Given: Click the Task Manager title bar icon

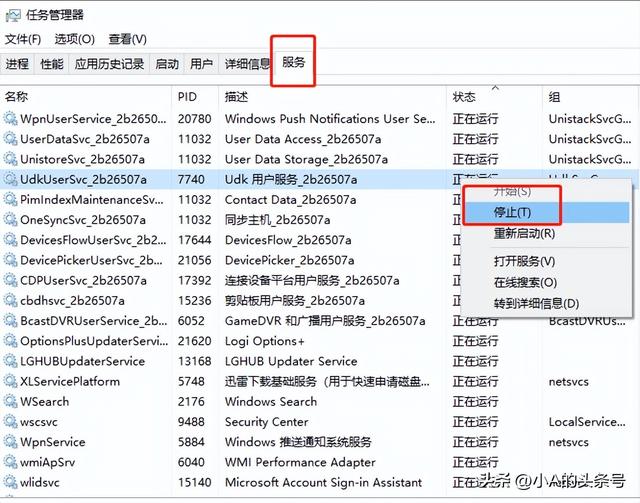Looking at the screenshot, I should (x=13, y=15).
